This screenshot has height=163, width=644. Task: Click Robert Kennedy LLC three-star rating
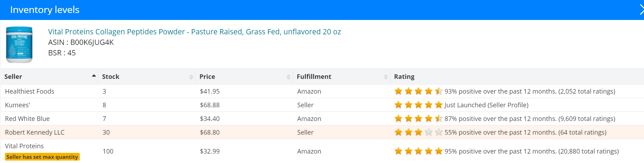pos(418,132)
